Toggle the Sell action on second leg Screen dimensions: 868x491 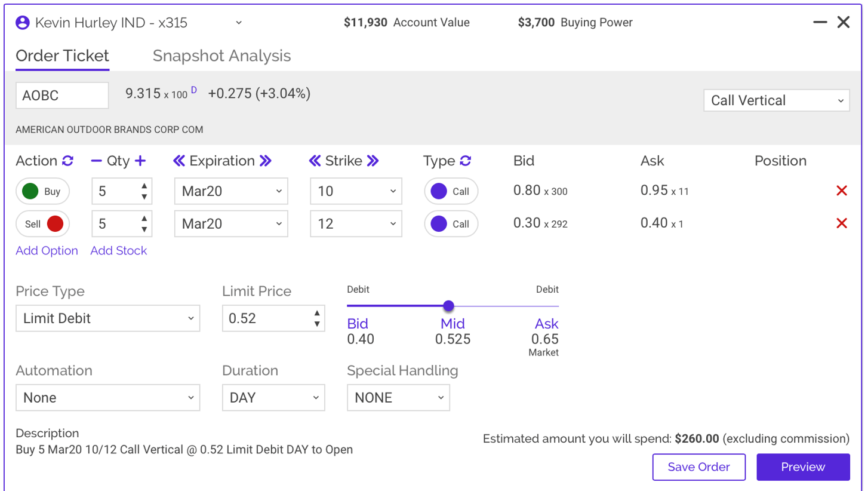point(42,224)
